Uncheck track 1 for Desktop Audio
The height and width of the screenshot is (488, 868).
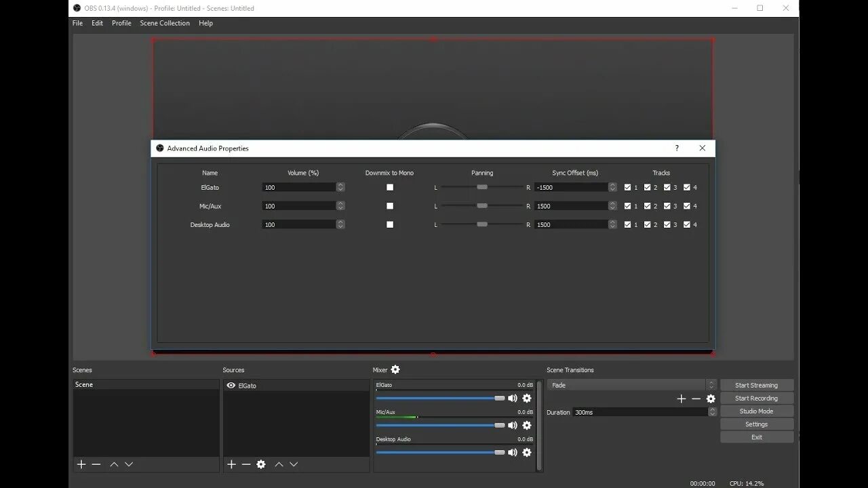coord(628,224)
